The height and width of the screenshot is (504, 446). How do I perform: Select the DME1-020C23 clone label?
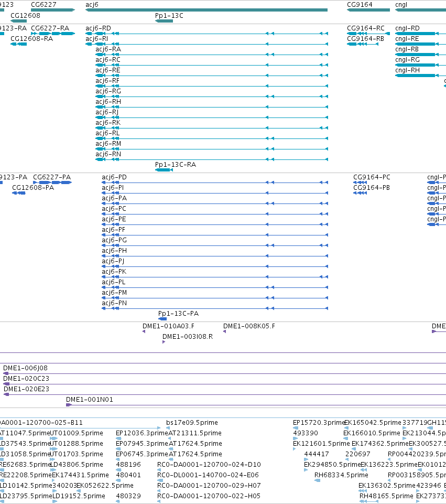click(x=26, y=378)
